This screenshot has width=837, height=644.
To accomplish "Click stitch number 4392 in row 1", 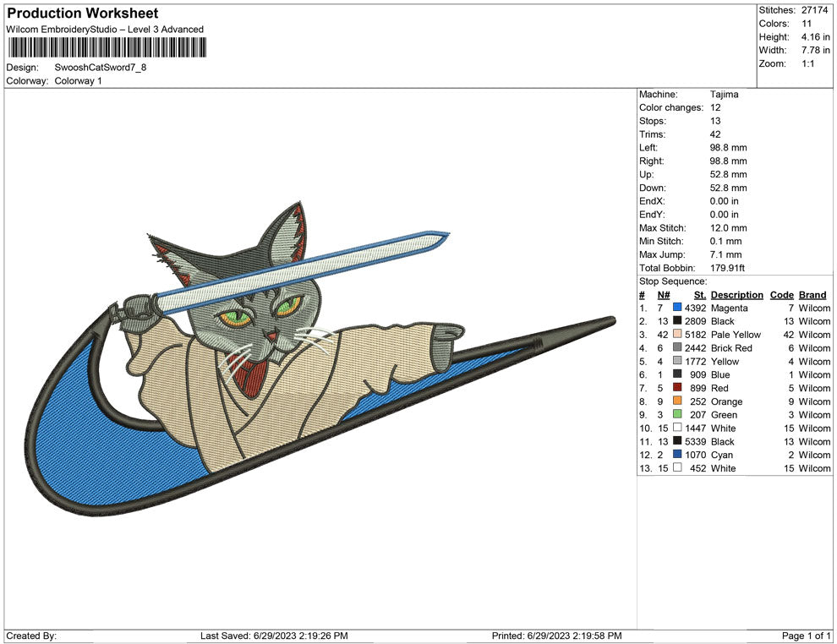I will point(695,308).
